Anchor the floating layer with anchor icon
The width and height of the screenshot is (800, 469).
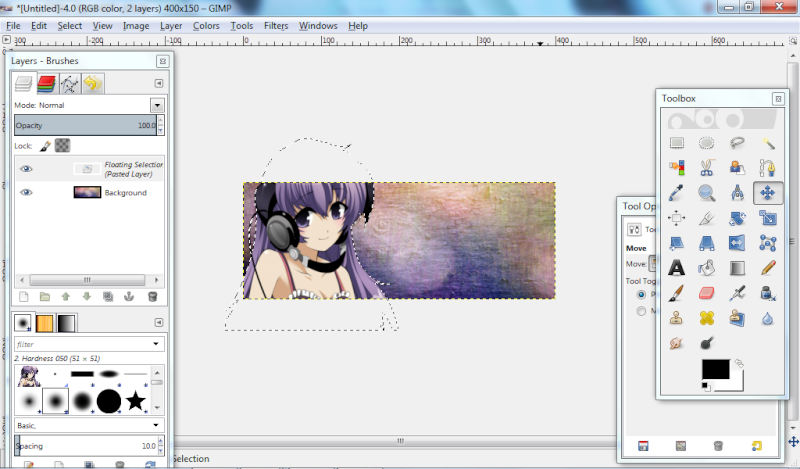129,297
